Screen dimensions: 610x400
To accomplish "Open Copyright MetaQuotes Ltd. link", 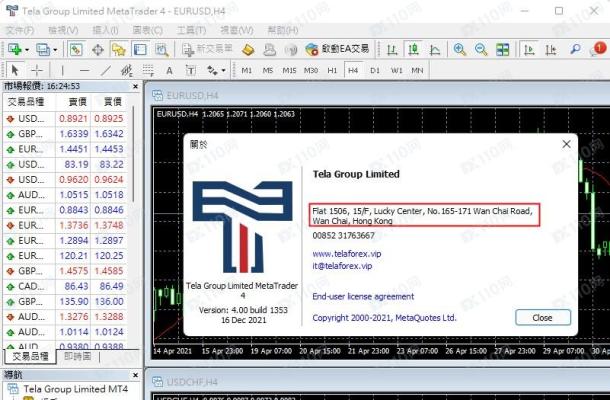I will pyautogui.click(x=384, y=318).
